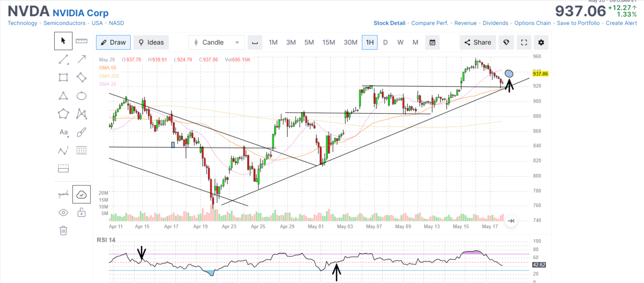Screen dimensions: 644x283
Task: Select the ellipse drawing tool
Action: click(81, 96)
